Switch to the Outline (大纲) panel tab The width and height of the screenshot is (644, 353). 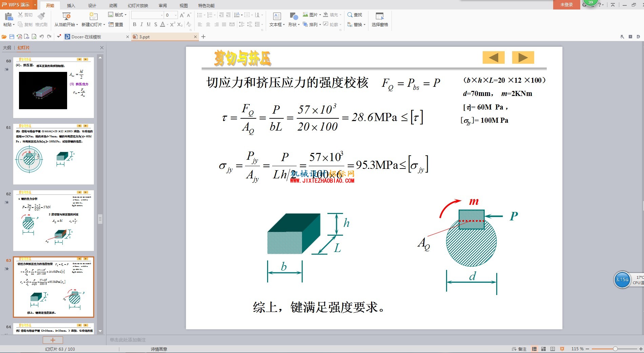click(7, 48)
